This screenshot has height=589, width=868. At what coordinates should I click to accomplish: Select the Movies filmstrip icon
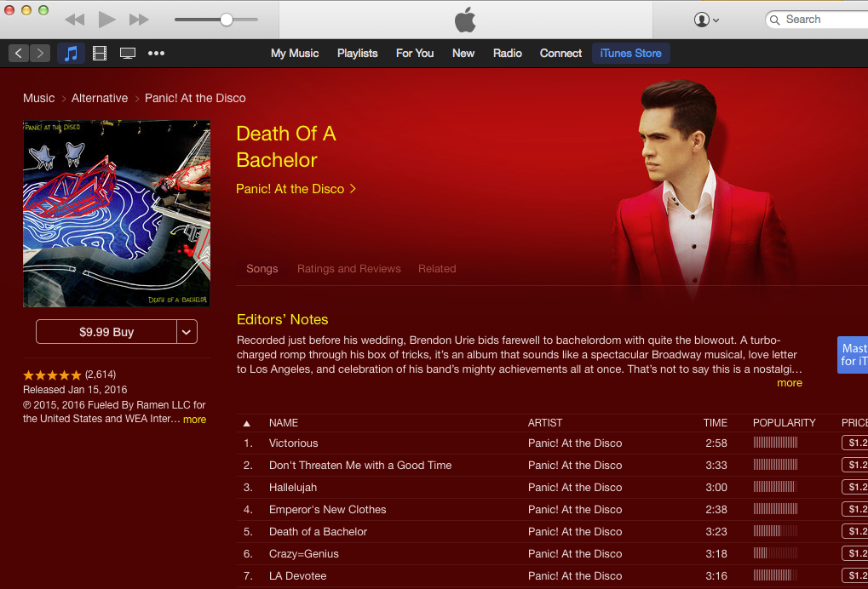point(100,53)
